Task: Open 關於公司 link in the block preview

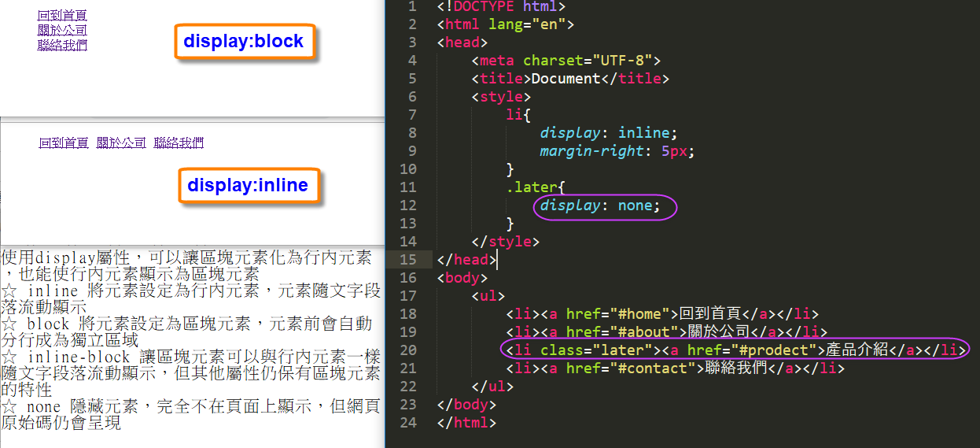Action: [62, 30]
